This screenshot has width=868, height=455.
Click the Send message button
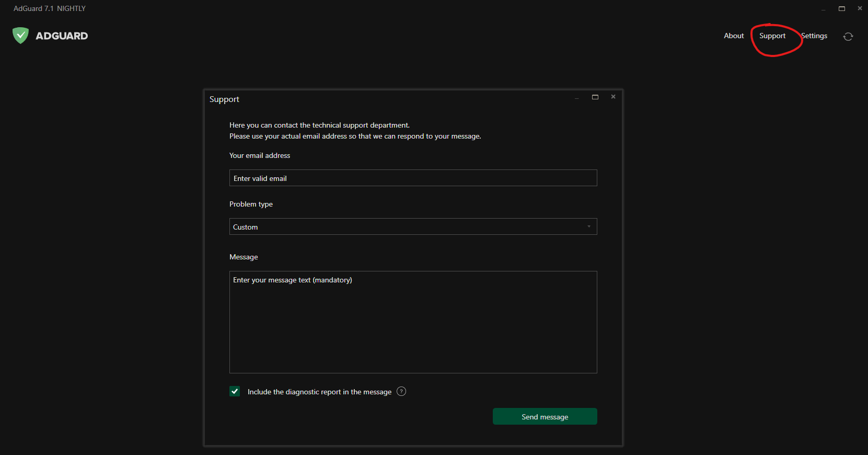tap(545, 416)
